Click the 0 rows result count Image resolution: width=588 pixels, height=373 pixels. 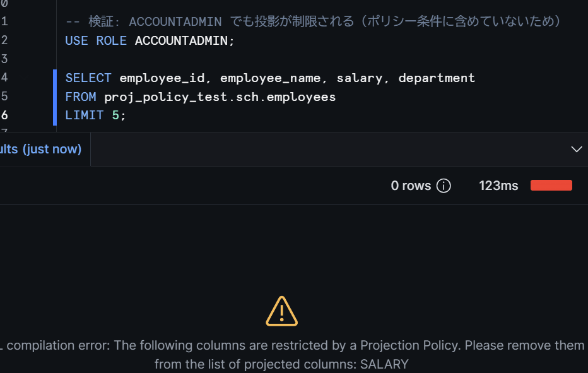(411, 186)
